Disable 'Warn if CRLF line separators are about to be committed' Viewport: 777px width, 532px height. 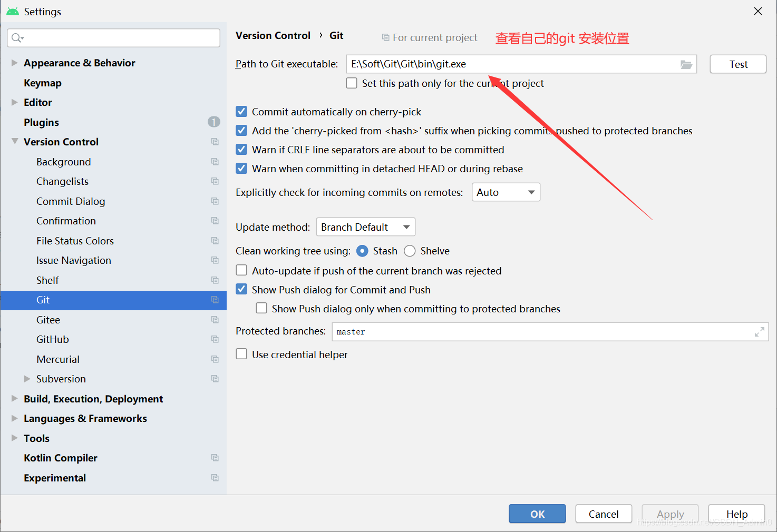tap(241, 149)
